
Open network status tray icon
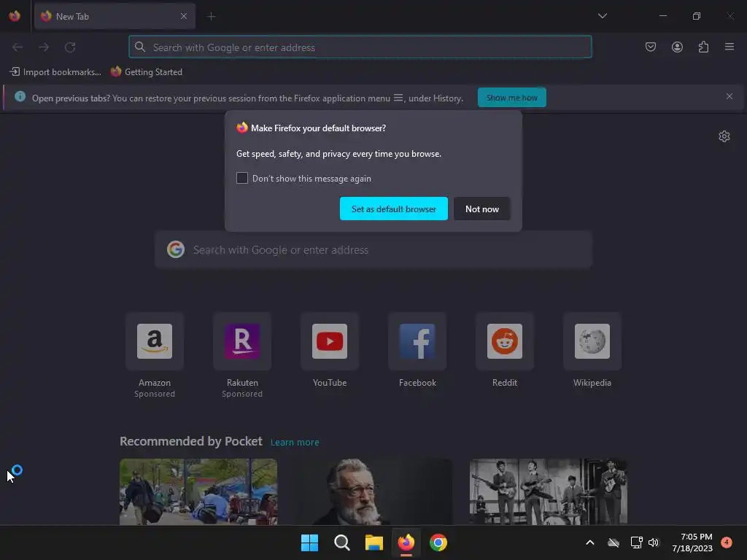636,542
